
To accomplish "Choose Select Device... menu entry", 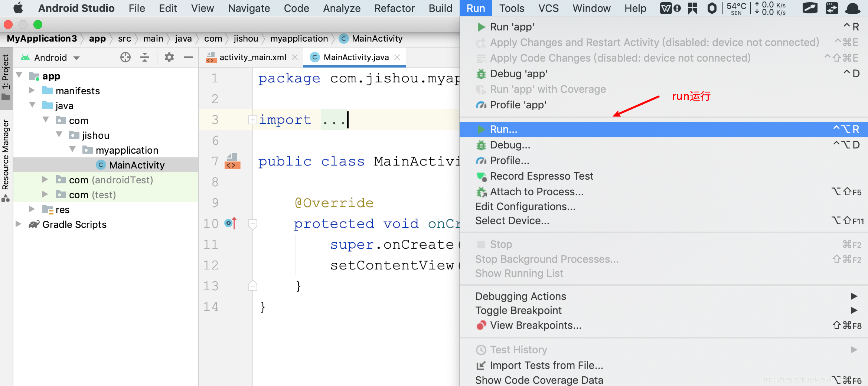I will (664, 221).
